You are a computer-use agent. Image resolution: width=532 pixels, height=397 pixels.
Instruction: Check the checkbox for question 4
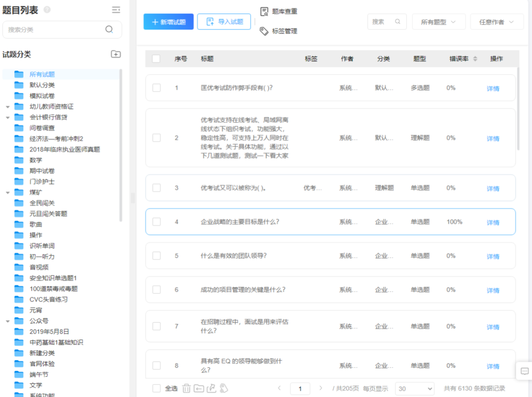[x=157, y=222]
